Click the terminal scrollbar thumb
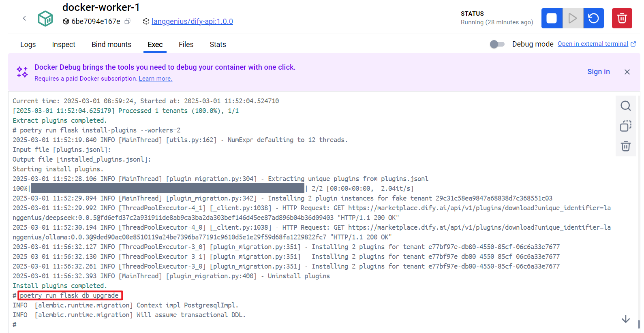This screenshot has height=333, width=644. pyautogui.click(x=639, y=324)
